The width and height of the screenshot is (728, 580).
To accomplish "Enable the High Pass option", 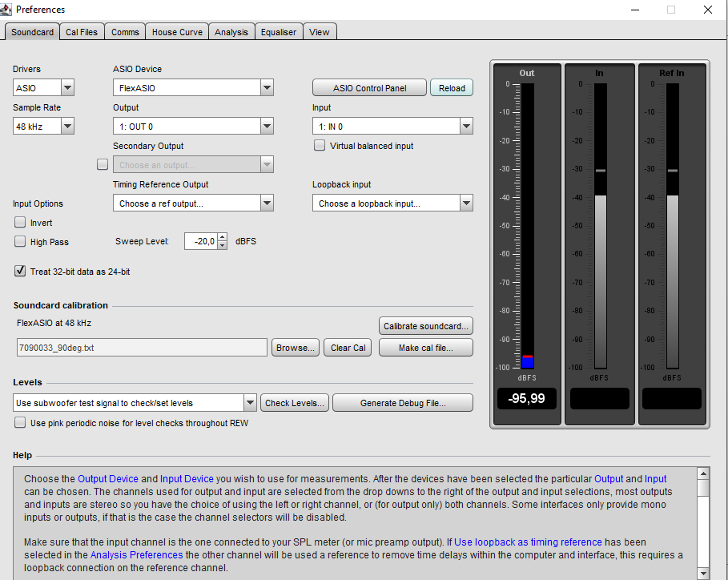I will 19,242.
